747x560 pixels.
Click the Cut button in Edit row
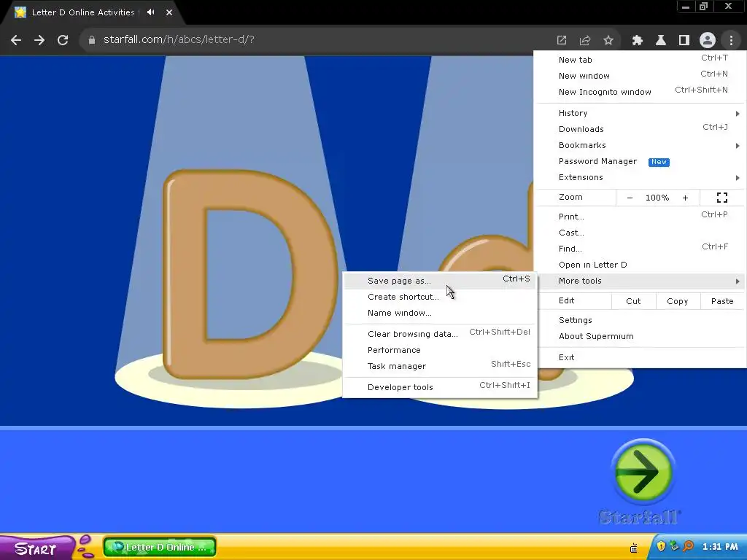[633, 301]
